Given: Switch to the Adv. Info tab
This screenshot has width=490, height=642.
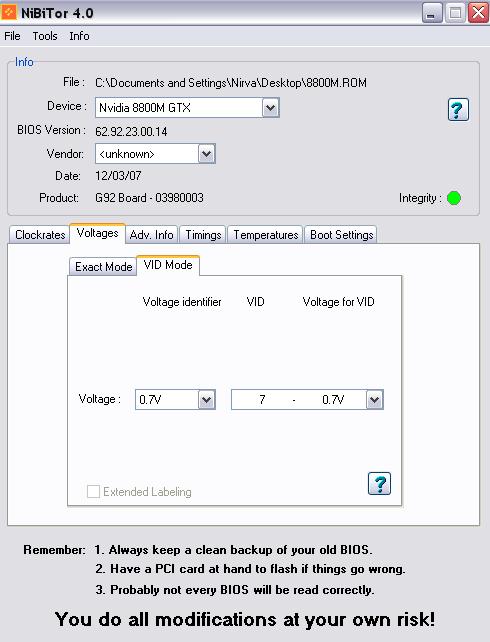Looking at the screenshot, I should tap(151, 235).
